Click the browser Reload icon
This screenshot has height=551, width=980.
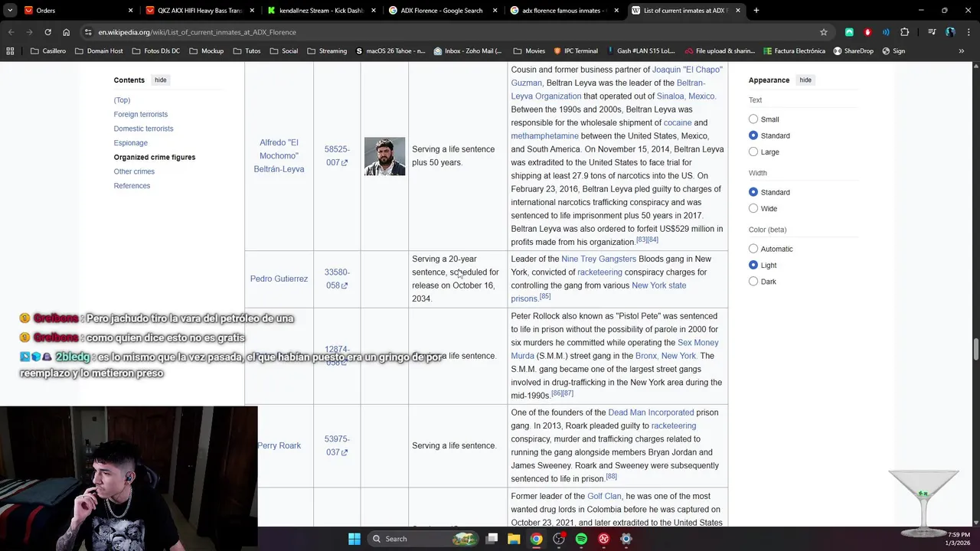(x=47, y=32)
